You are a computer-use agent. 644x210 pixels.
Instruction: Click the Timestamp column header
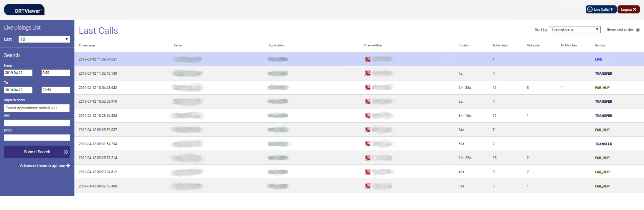click(87, 46)
